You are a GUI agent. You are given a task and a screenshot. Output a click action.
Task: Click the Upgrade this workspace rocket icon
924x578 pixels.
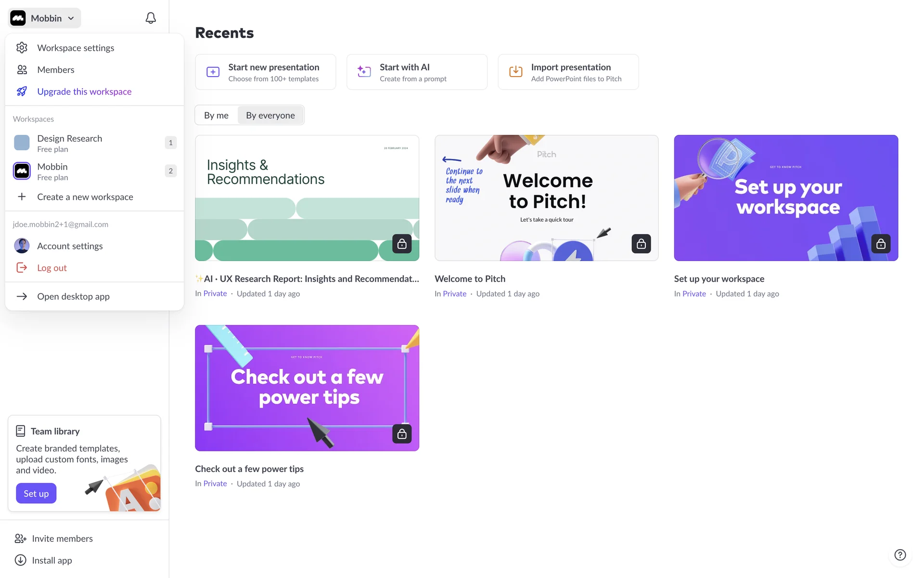pyautogui.click(x=22, y=92)
